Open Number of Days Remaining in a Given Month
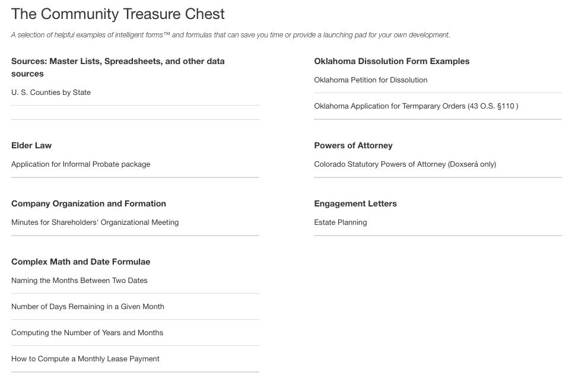This screenshot has height=388, width=588. click(87, 307)
